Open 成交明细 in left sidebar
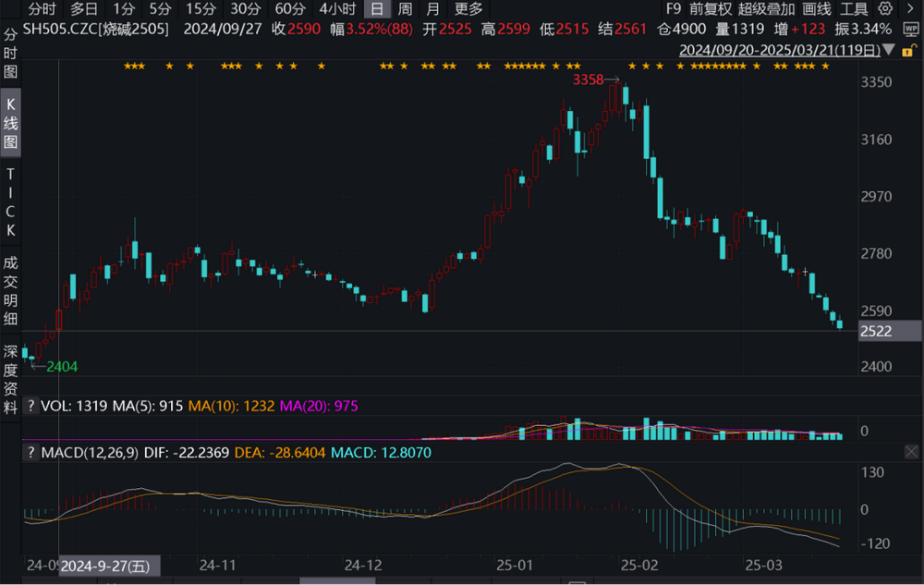This screenshot has width=924, height=585. tap(11, 290)
